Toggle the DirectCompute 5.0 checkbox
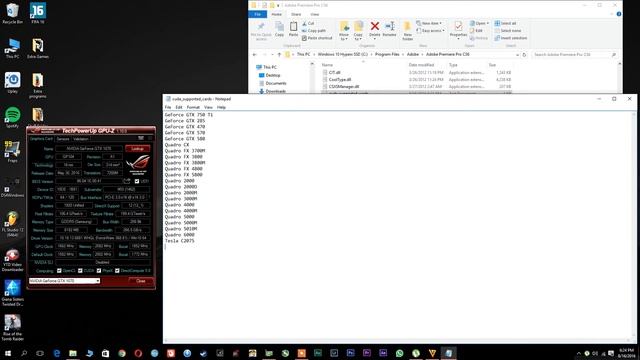Screen dimensions: 640x360 (x=118, y=271)
